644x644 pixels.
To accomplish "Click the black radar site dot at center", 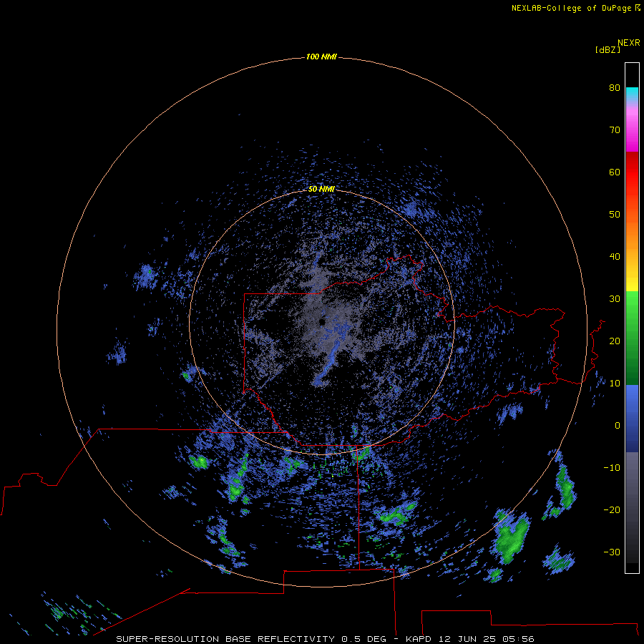I will point(322,323).
